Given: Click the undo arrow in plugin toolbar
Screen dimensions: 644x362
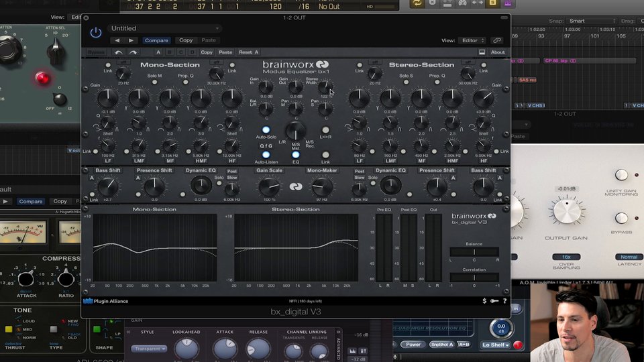Looking at the screenshot, I should 119,52.
